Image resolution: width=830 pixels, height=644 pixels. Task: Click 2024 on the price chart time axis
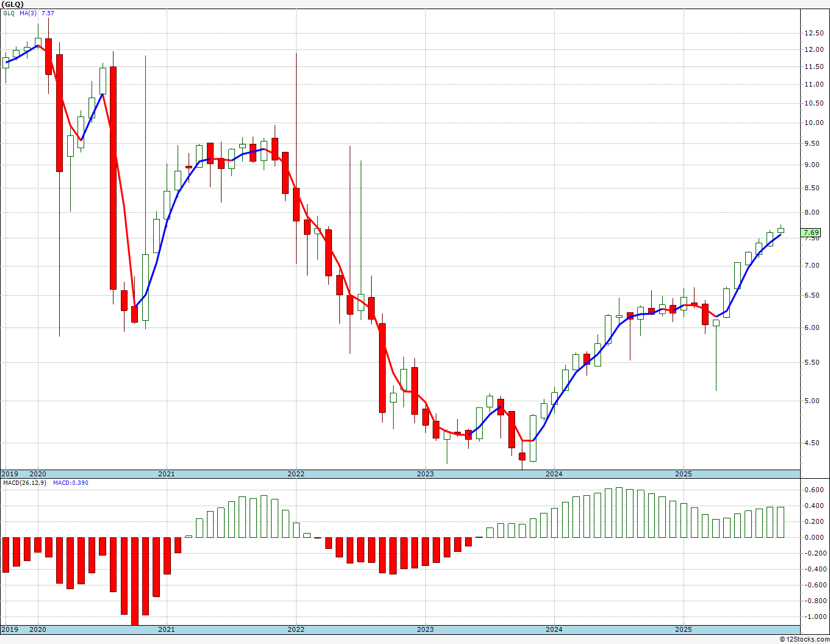[x=554, y=474]
